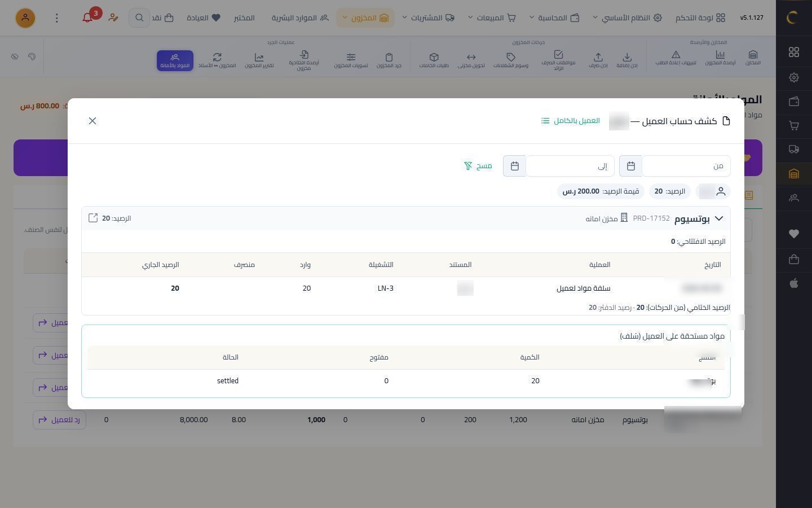This screenshot has width=812, height=508.
Task: Open تحويل مخزني stock transfer
Action: [471, 60]
